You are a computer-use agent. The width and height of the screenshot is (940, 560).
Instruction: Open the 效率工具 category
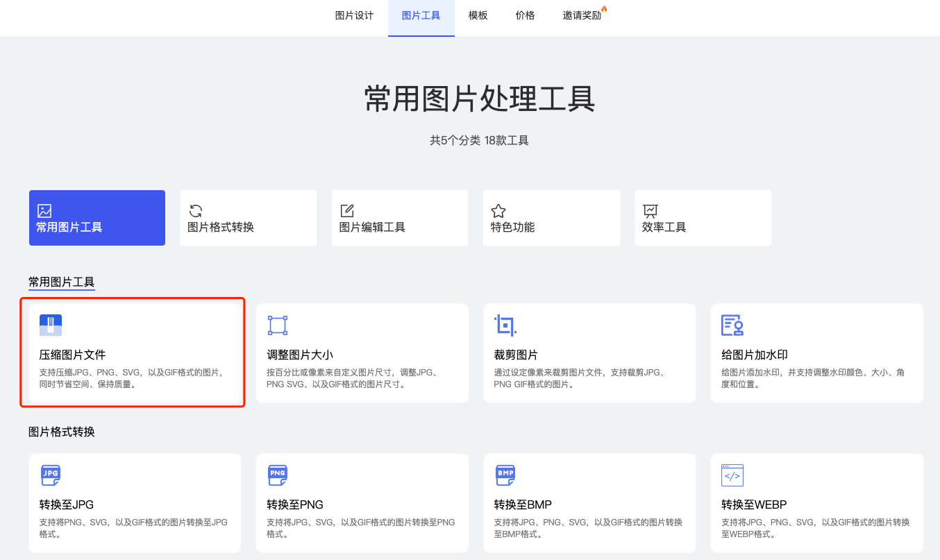tap(703, 218)
